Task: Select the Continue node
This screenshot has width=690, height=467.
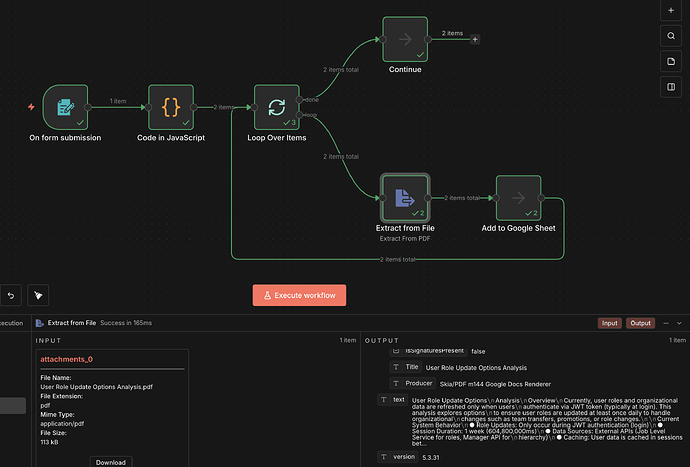Action: (405, 39)
